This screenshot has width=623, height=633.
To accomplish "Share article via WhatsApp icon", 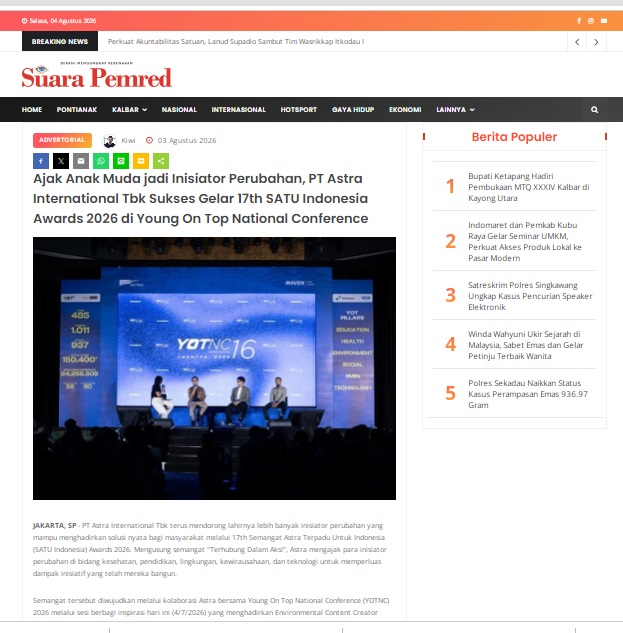I will pyautogui.click(x=101, y=161).
